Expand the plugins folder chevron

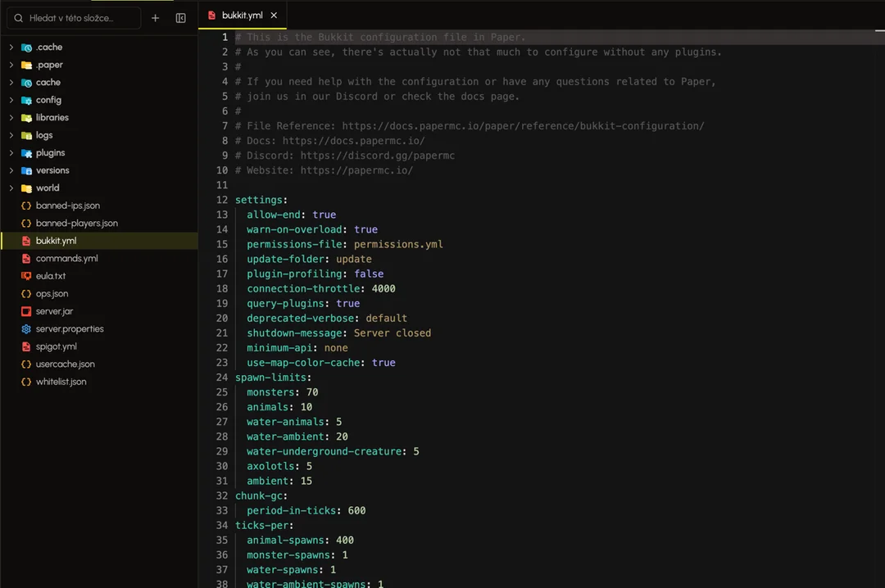pyautogui.click(x=11, y=153)
